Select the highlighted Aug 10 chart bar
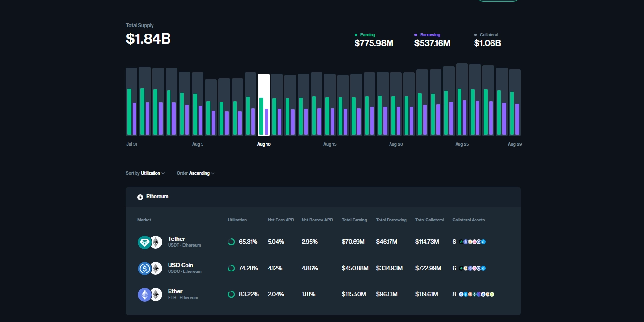This screenshot has width=644, height=322. (x=264, y=104)
